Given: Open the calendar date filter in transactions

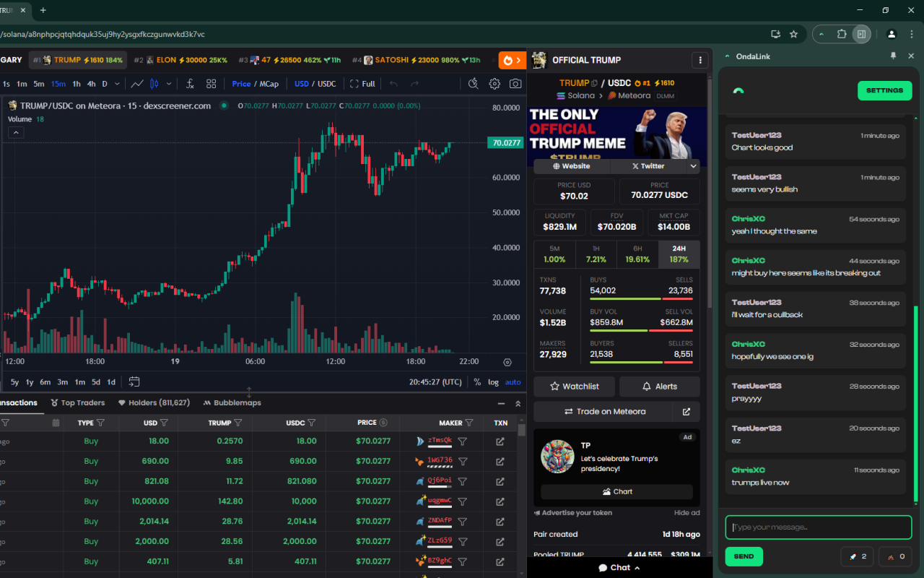Looking at the screenshot, I should (x=56, y=423).
